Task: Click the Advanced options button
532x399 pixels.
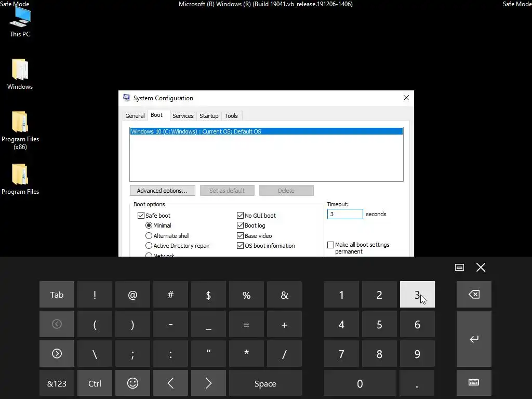Action: coord(162,191)
